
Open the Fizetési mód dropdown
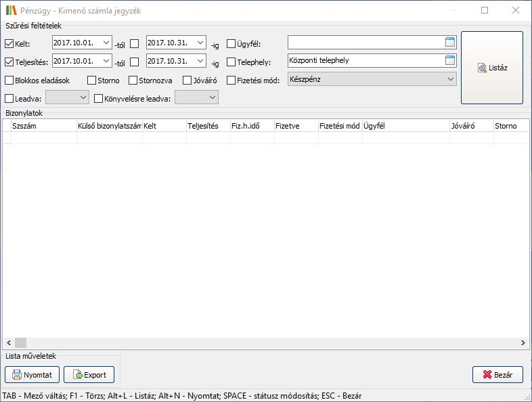[x=451, y=79]
